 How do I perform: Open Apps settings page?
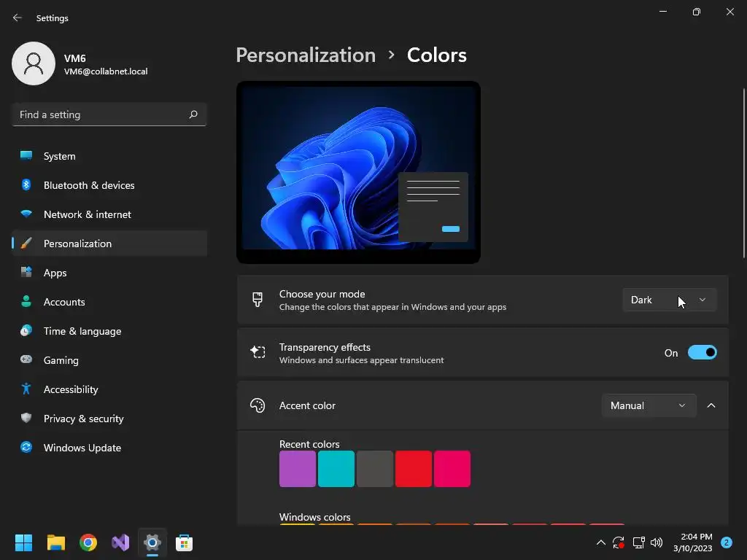(109, 273)
